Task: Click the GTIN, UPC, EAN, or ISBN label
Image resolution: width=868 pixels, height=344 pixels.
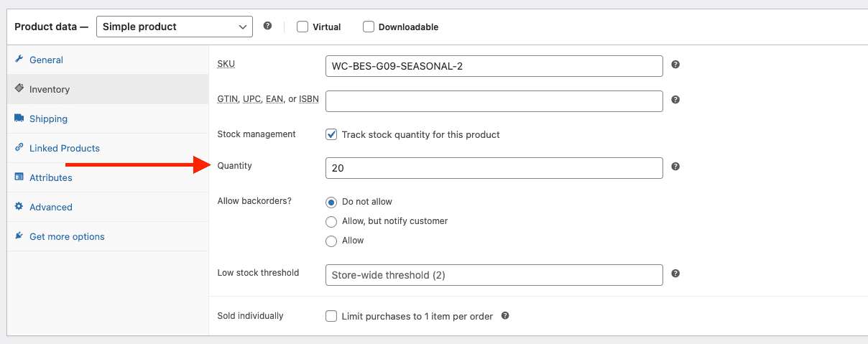Action: click(269, 98)
